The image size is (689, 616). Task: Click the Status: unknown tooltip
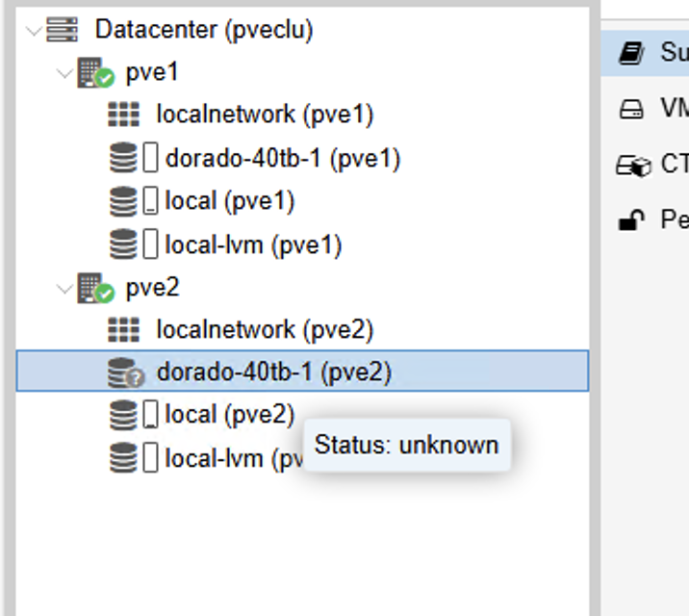[x=407, y=445]
